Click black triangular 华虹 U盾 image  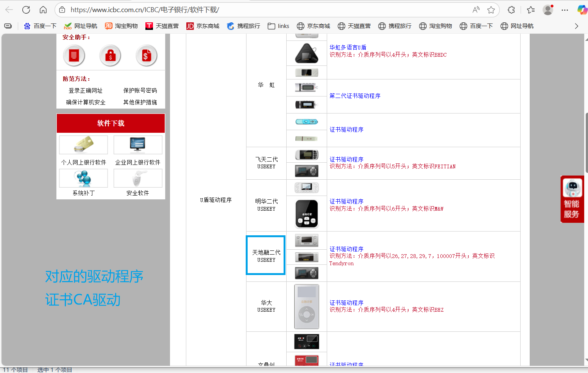pyautogui.click(x=307, y=53)
